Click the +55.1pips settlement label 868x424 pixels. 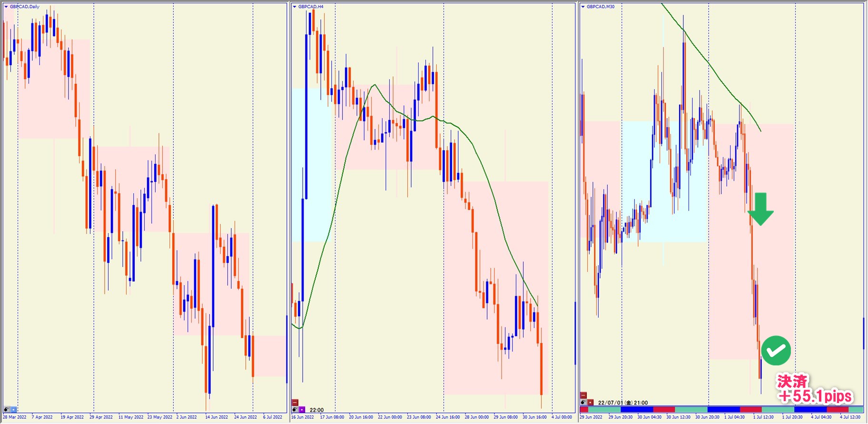pos(815,396)
